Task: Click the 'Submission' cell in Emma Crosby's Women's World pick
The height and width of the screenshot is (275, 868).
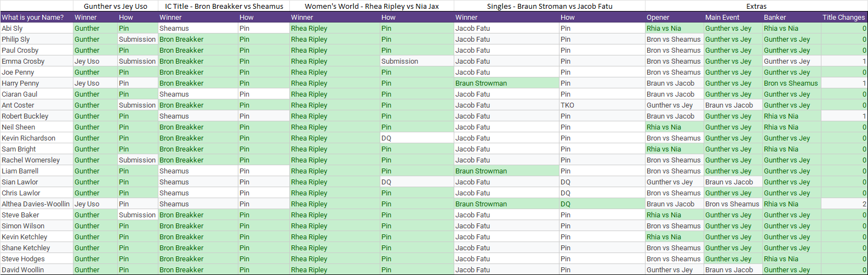Action: [399, 61]
